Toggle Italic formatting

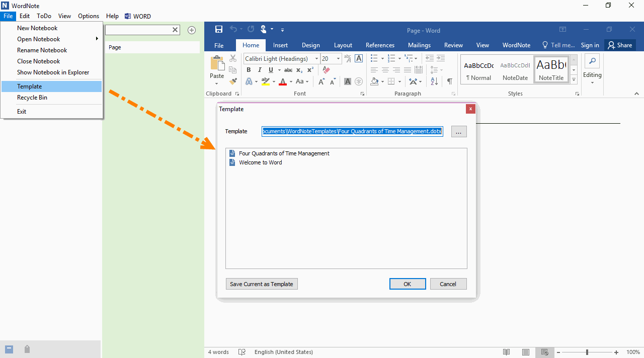[x=260, y=70]
